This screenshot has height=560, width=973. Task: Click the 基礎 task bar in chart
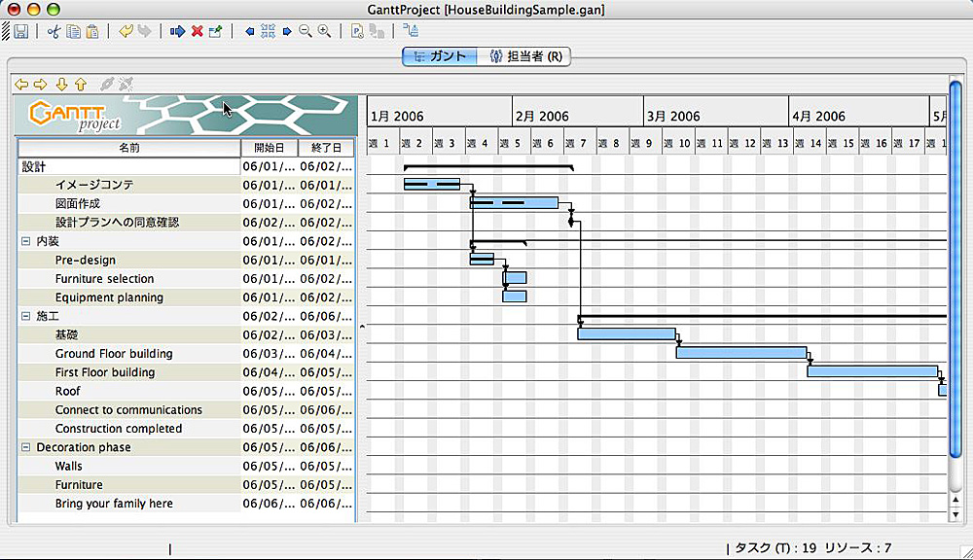(626, 333)
